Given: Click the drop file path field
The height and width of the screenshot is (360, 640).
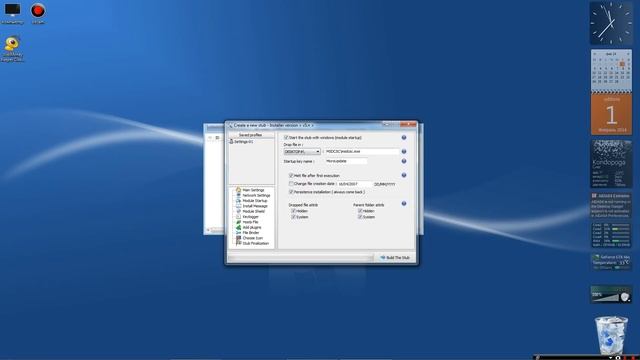Looking at the screenshot, I should tap(362, 151).
